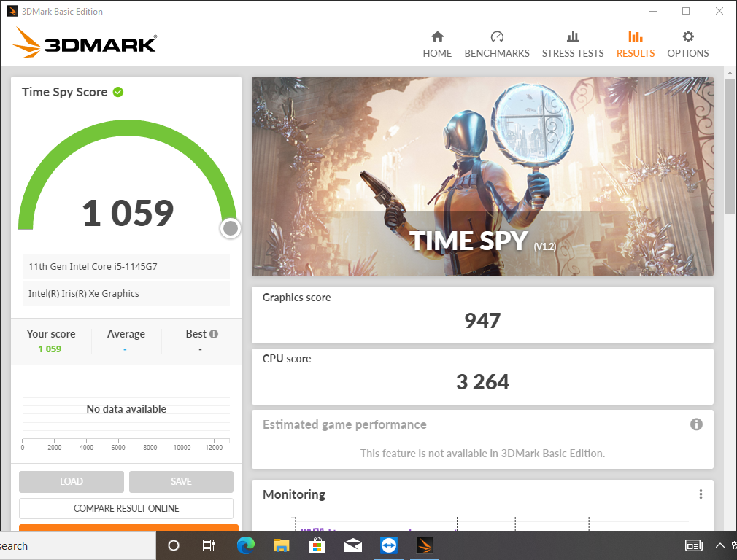Click the Monitoring section heading
Screen dimensions: 737x560
coord(294,494)
